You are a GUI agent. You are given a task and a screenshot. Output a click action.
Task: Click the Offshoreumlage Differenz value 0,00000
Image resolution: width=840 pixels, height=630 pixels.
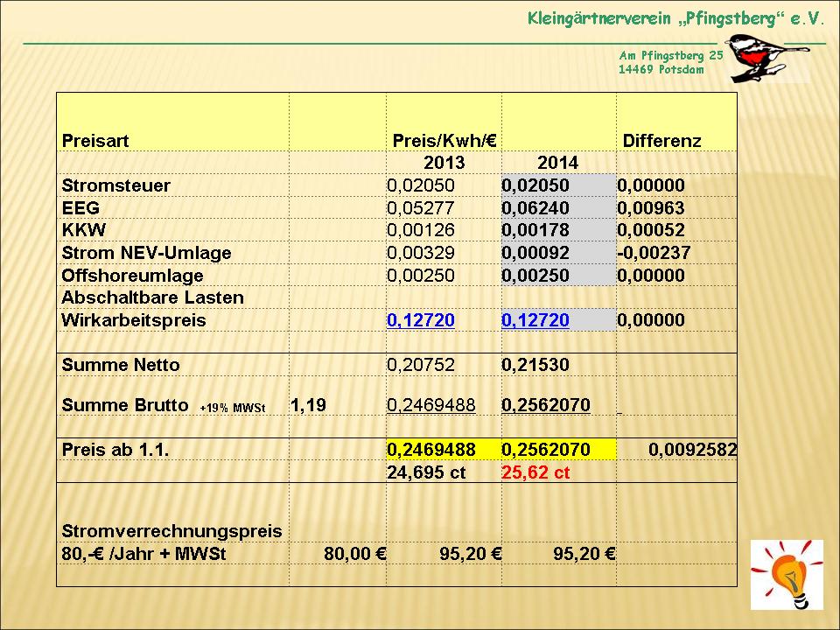[x=651, y=276]
